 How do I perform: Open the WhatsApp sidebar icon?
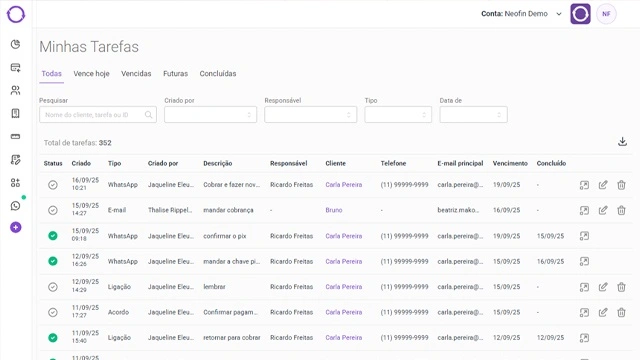(x=16, y=206)
